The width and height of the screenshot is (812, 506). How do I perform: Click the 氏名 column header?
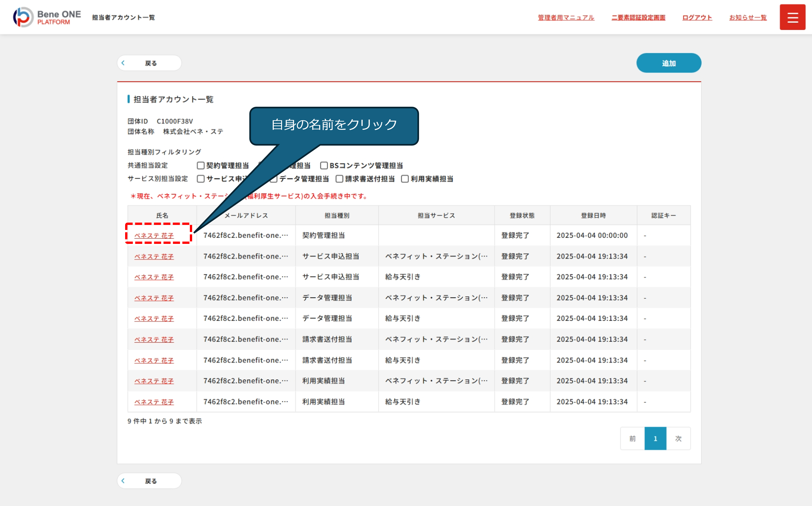[162, 216]
